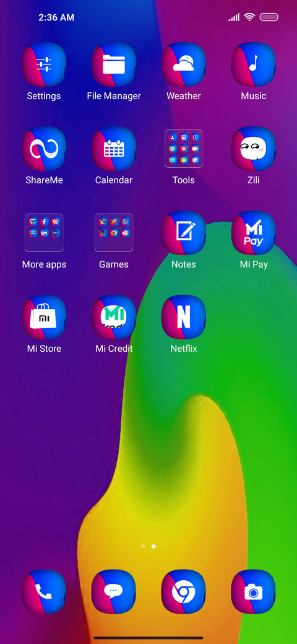Open Netflix

pyautogui.click(x=183, y=317)
